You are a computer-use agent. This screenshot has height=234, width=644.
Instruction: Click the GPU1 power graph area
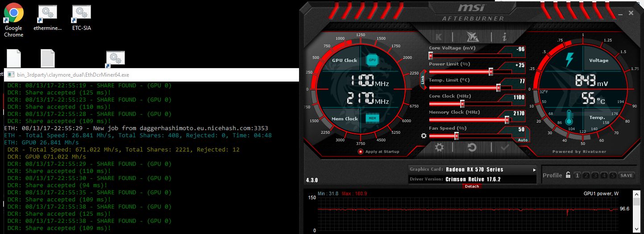coord(467,214)
